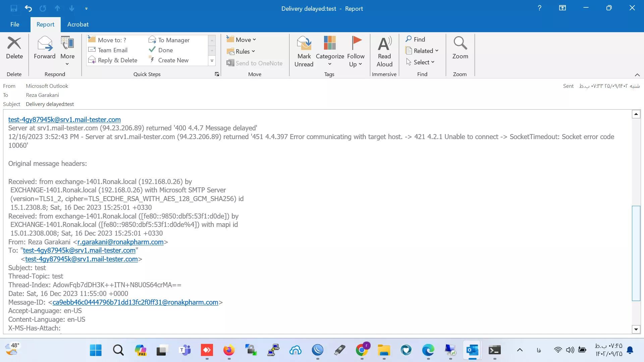The height and width of the screenshot is (362, 644).
Task: Click recipient name Reza Garakani
Action: click(x=42, y=95)
